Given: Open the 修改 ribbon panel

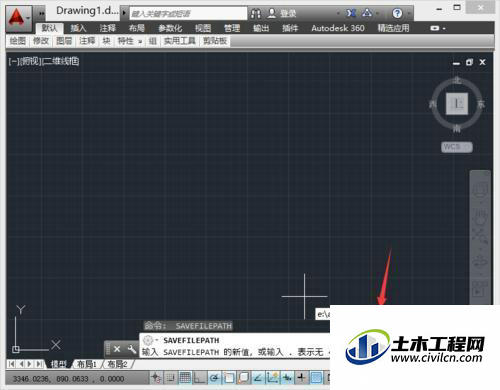Looking at the screenshot, I should (x=41, y=41).
